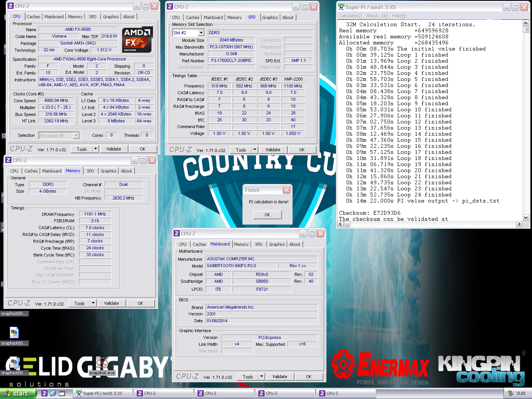This screenshot has width=532, height=399.
Task: Click the DRAM Frequency value 1161.1 MHz
Action: 95,214
